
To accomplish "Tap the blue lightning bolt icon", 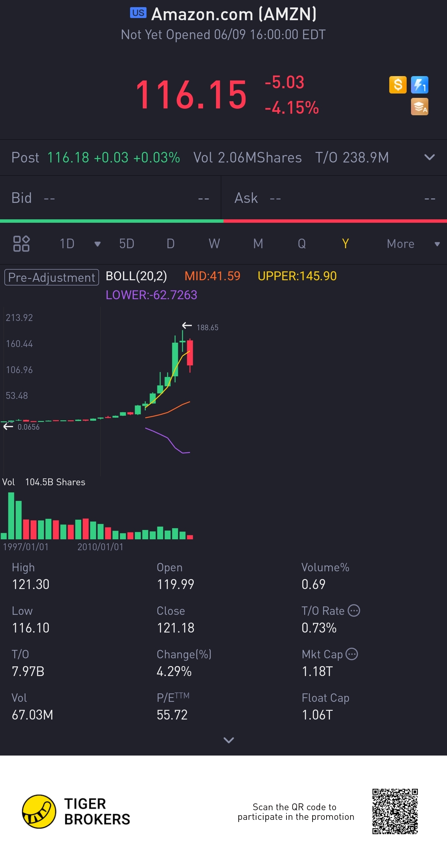I will (x=419, y=85).
